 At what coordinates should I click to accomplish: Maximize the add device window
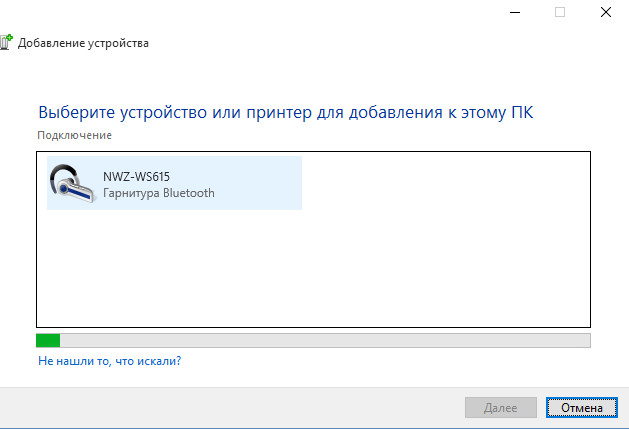pyautogui.click(x=560, y=12)
